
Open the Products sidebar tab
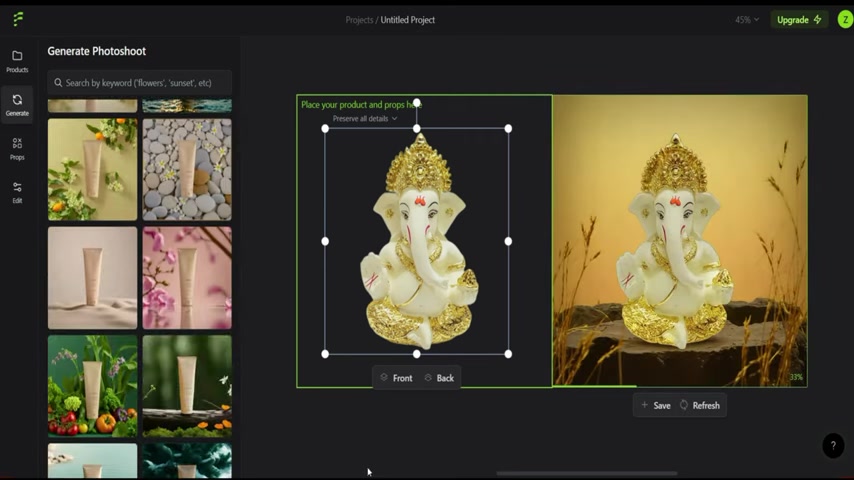(17, 61)
